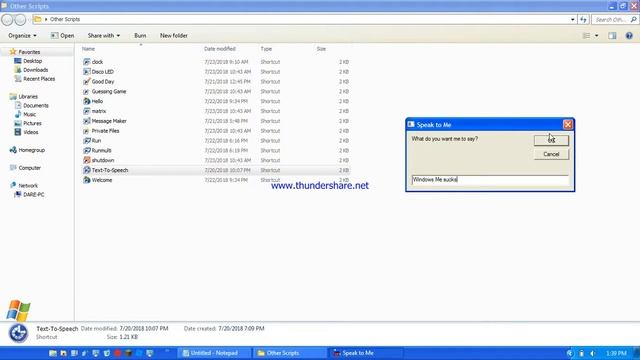640x360 pixels.
Task: Select Favorites in the navigation pane
Action: (29, 52)
